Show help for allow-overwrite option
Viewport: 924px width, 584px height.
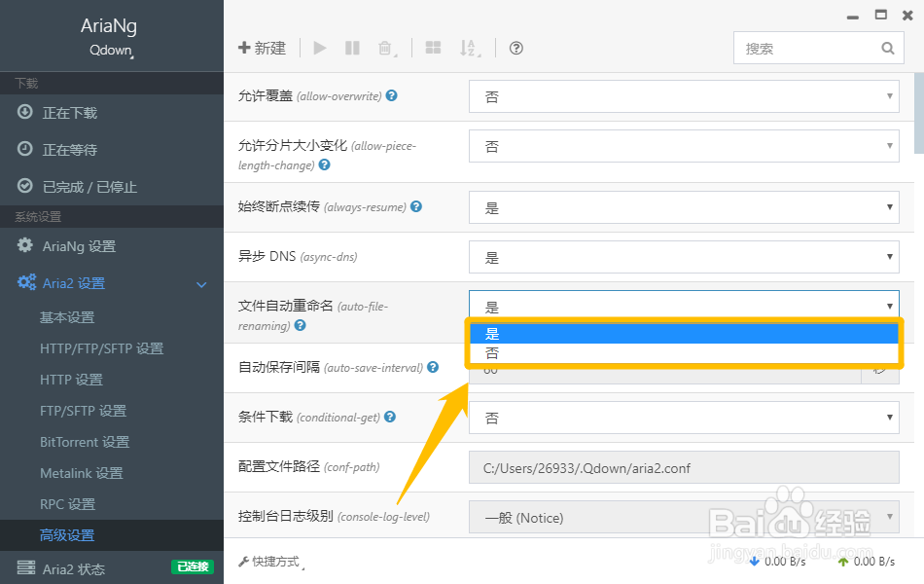click(391, 95)
